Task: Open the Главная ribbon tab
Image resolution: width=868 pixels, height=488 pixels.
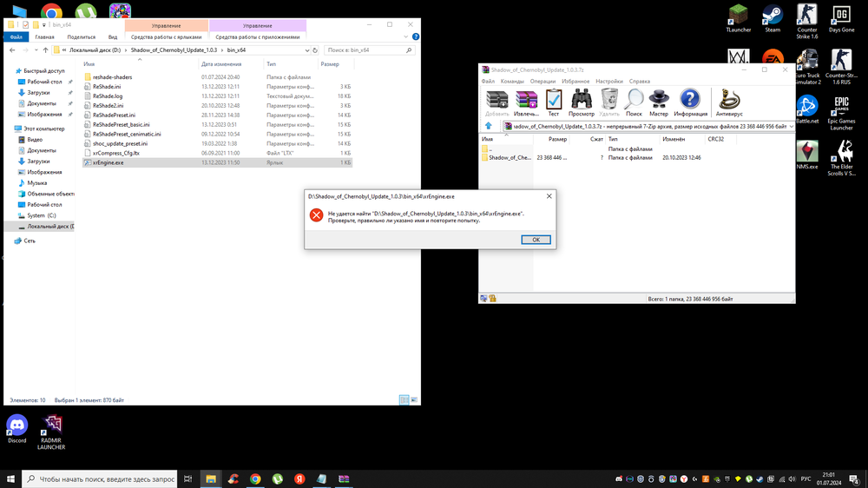Action: tap(45, 37)
